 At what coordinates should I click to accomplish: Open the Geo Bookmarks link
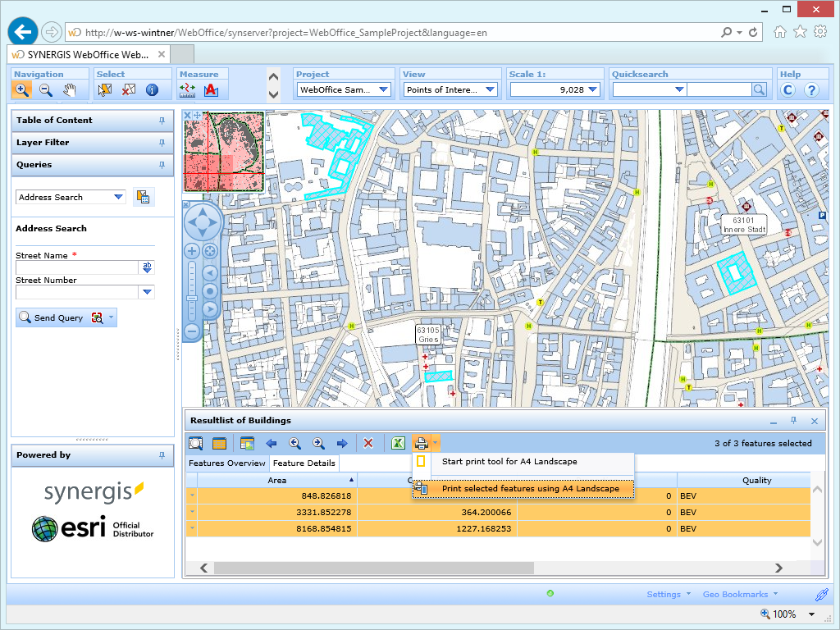click(x=735, y=594)
